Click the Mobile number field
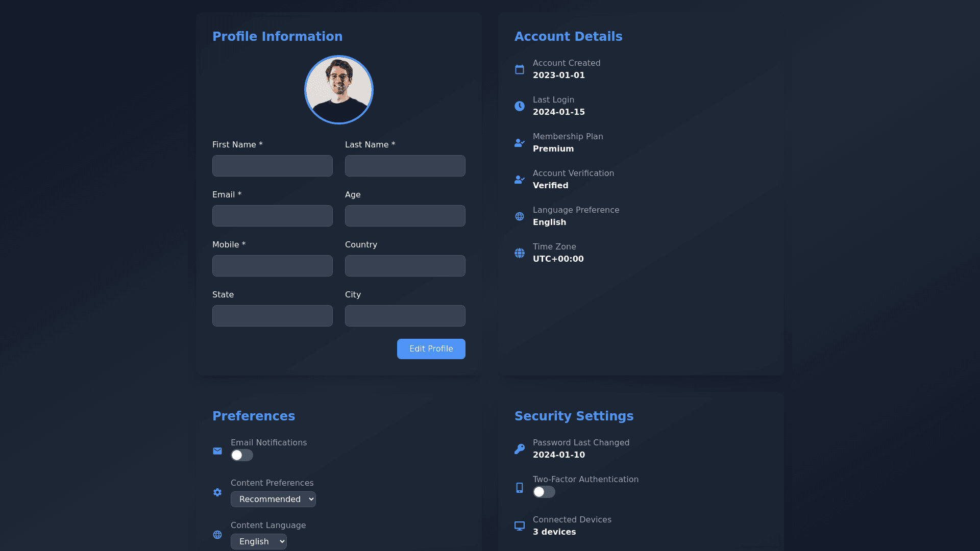 click(x=273, y=266)
